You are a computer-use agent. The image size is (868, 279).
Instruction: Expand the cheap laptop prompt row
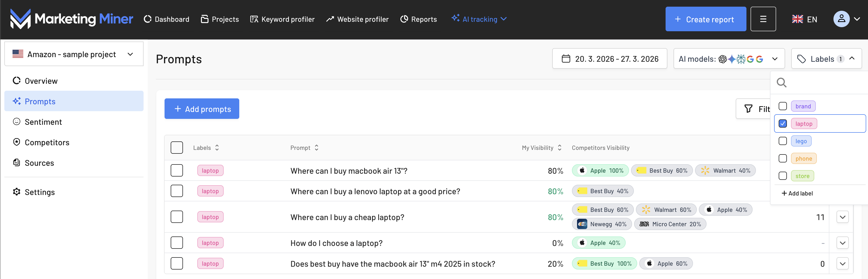tap(842, 217)
